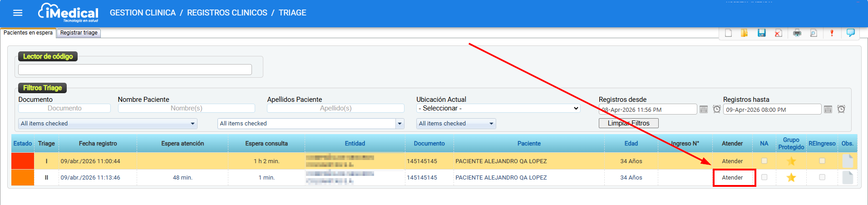868x205 pixels.
Task: Open the third All items checked dropdown
Action: (456, 124)
